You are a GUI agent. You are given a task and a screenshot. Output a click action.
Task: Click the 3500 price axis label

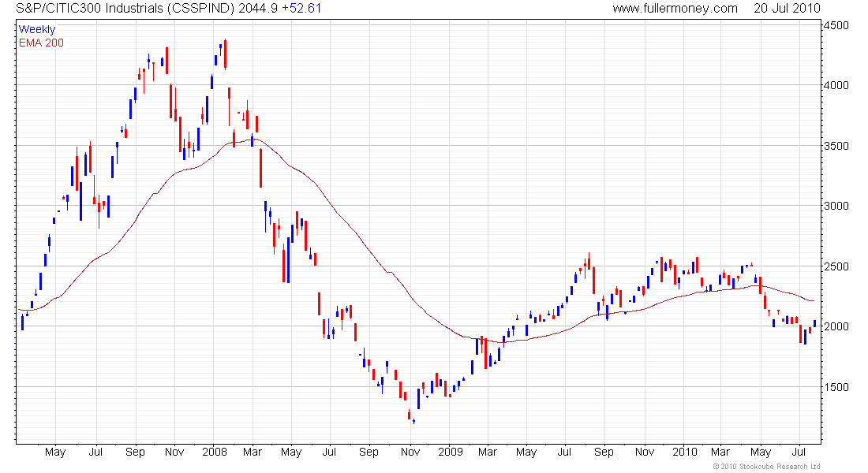pyautogui.click(x=836, y=146)
